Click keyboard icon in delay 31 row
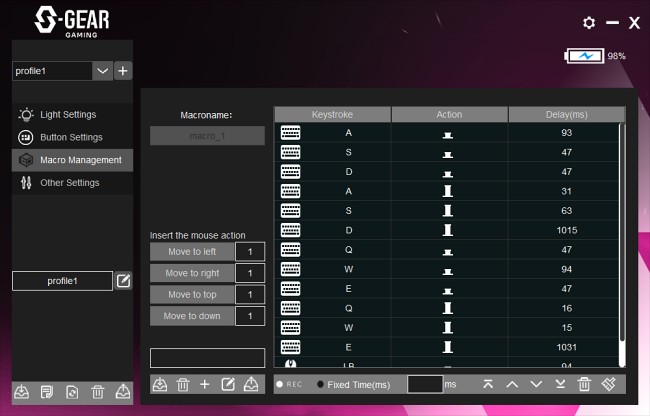650x416 pixels. [x=291, y=191]
